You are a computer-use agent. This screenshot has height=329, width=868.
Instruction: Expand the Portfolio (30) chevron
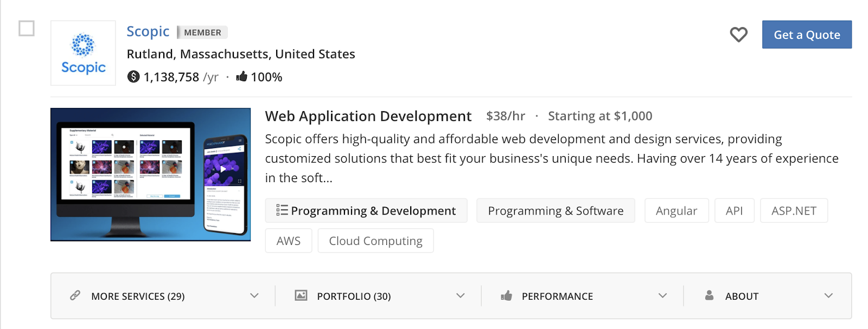click(x=461, y=296)
